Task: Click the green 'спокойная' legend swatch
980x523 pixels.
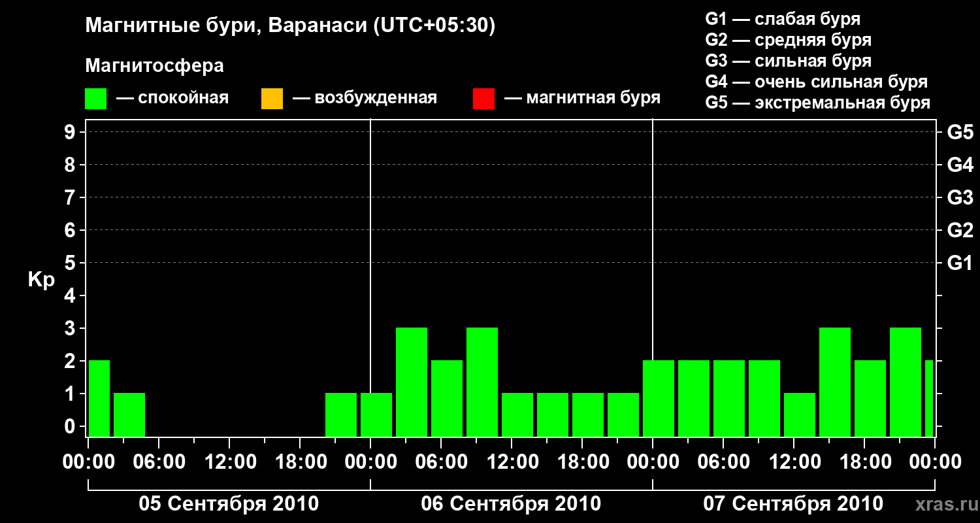Action: click(96, 99)
